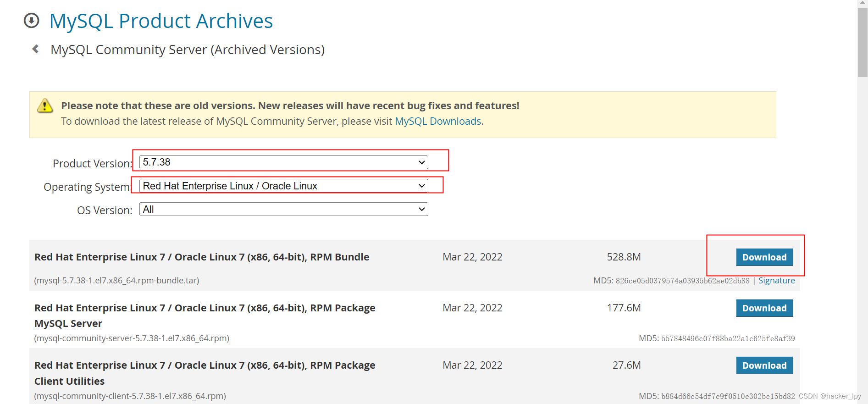Open the Operating System dropdown
The width and height of the screenshot is (868, 404).
tap(283, 186)
